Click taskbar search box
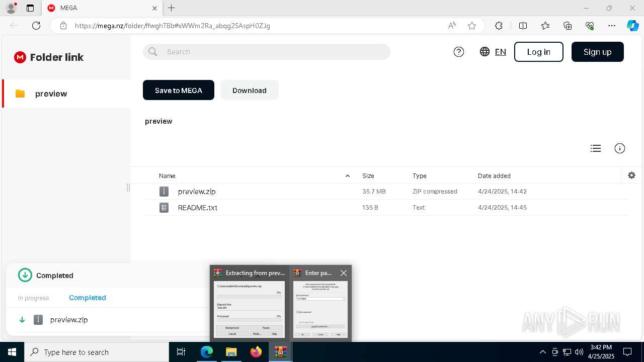 click(97, 352)
